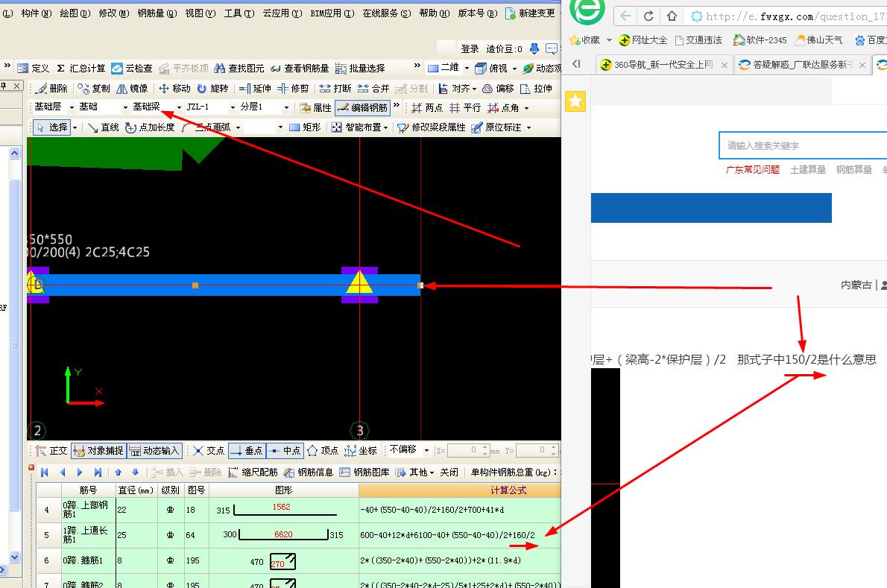
Task: Toggle 中点 midpoint snap
Action: [x=285, y=451]
